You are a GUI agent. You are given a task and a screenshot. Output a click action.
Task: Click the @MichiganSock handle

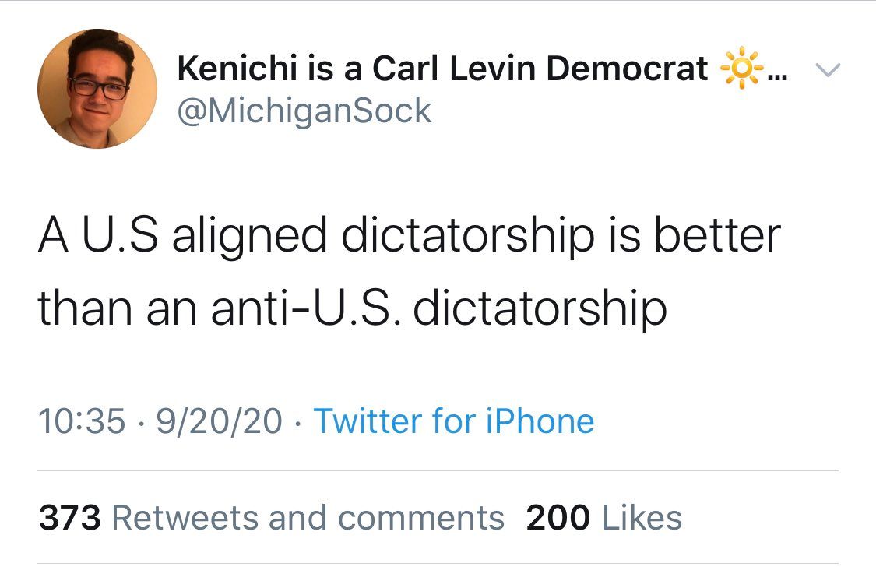[x=304, y=111]
